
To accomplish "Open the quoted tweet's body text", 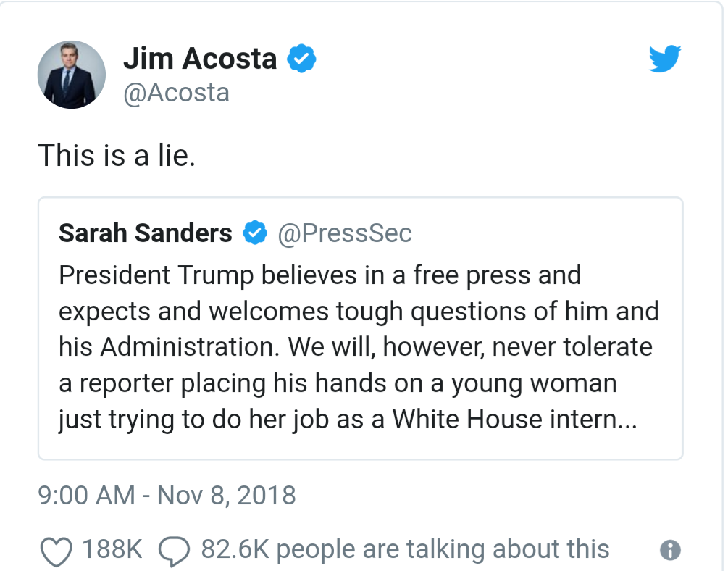I will coord(359,348).
